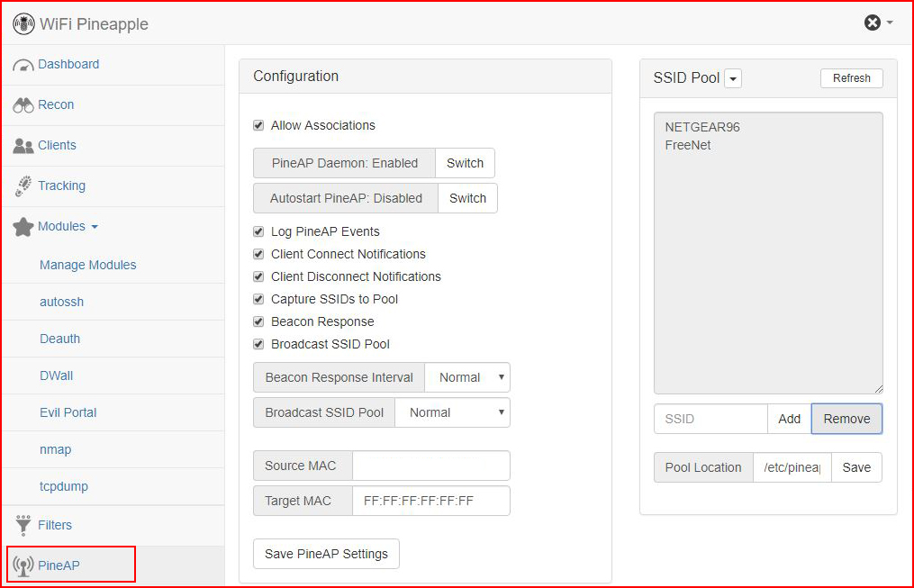
Task: Select NETGEAR96 in the SSID pool
Action: 702,127
